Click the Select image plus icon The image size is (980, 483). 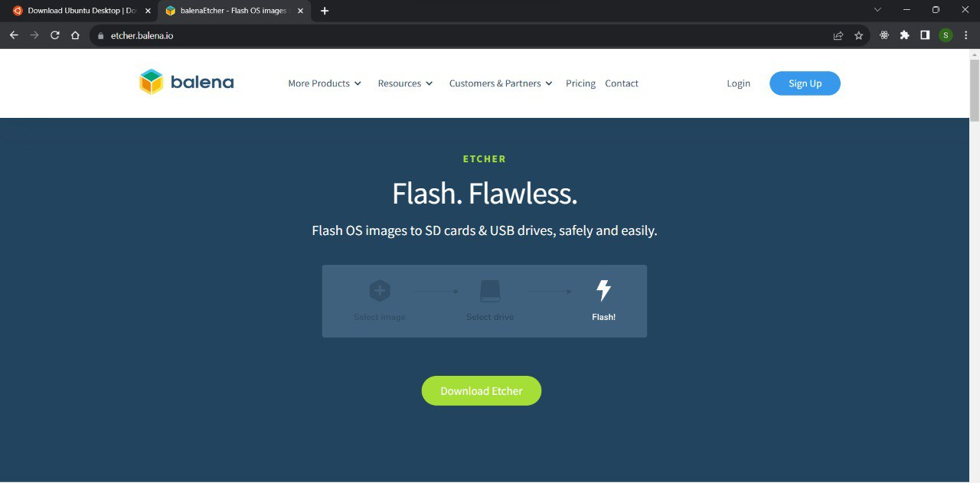[x=380, y=291]
